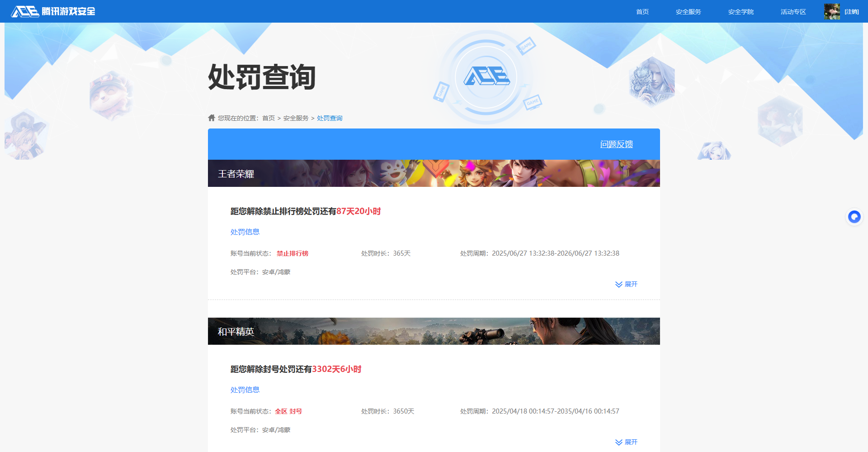Screen dimensions: 868x452
Task: Select 首页 in top navigation bar
Action: coord(642,11)
